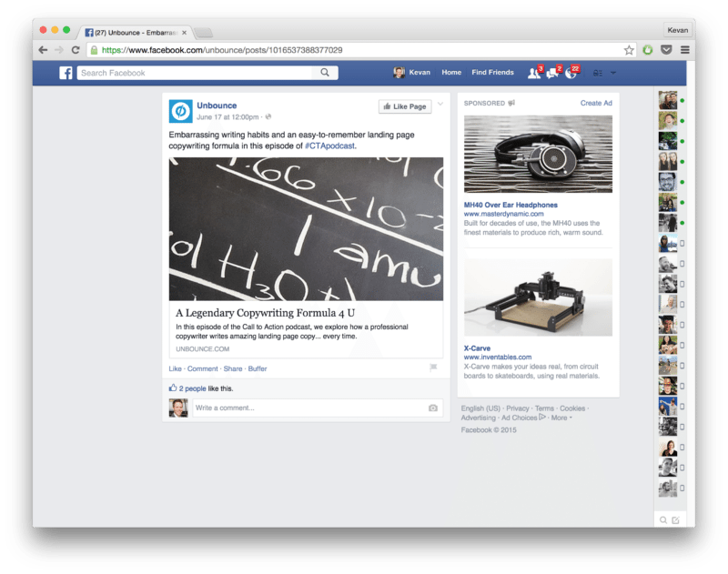Click the megaphone icon beside Sponsored
This screenshot has width=728, height=574.
(x=511, y=103)
